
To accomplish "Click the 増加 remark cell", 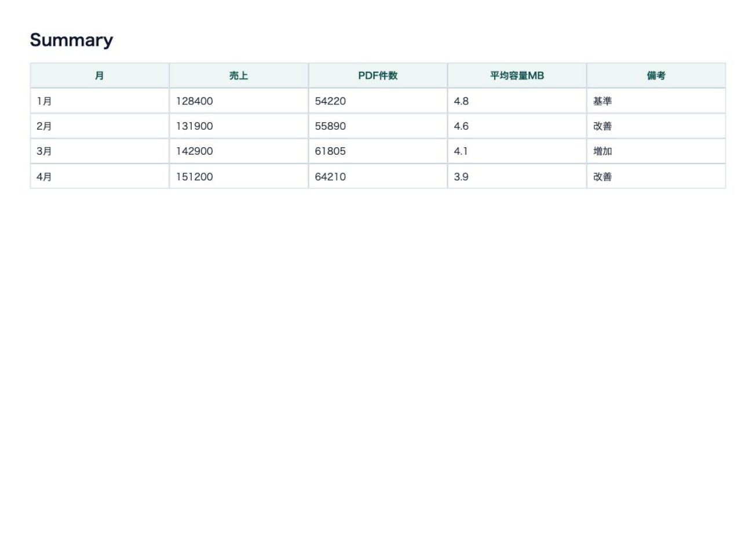I will 656,151.
